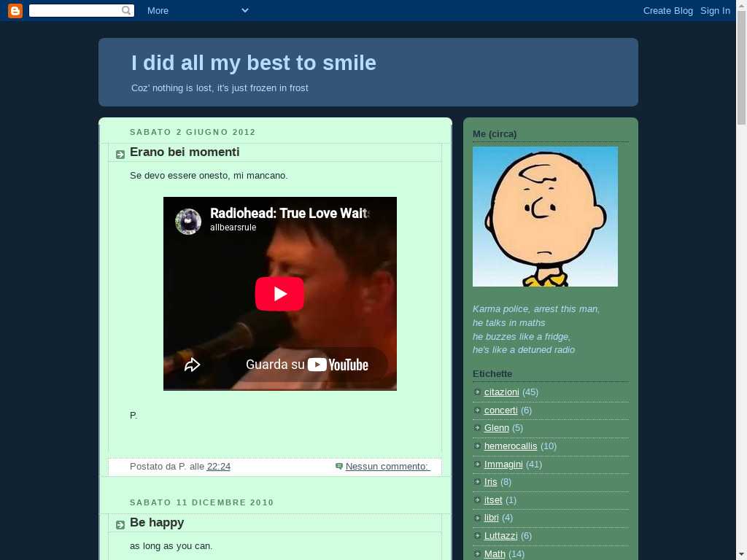This screenshot has height=560, width=747.
Task: Click Guarda su YouTube button
Action: pyautogui.click(x=307, y=365)
